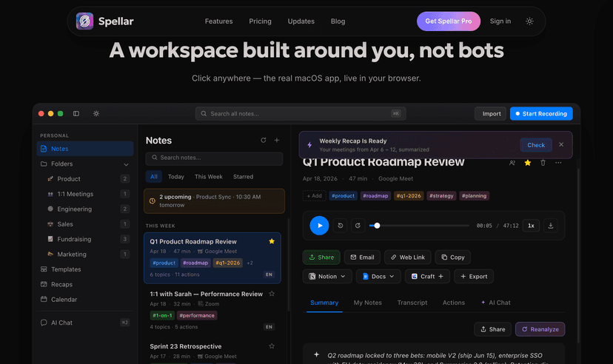Open the Marketing folder
The image size is (613, 364).
pyautogui.click(x=85, y=255)
